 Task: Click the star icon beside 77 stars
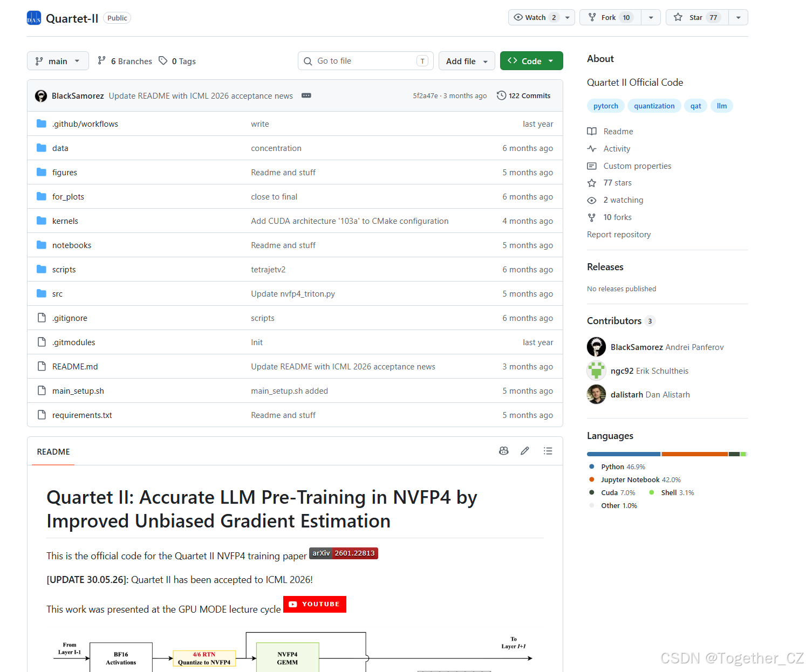point(592,183)
